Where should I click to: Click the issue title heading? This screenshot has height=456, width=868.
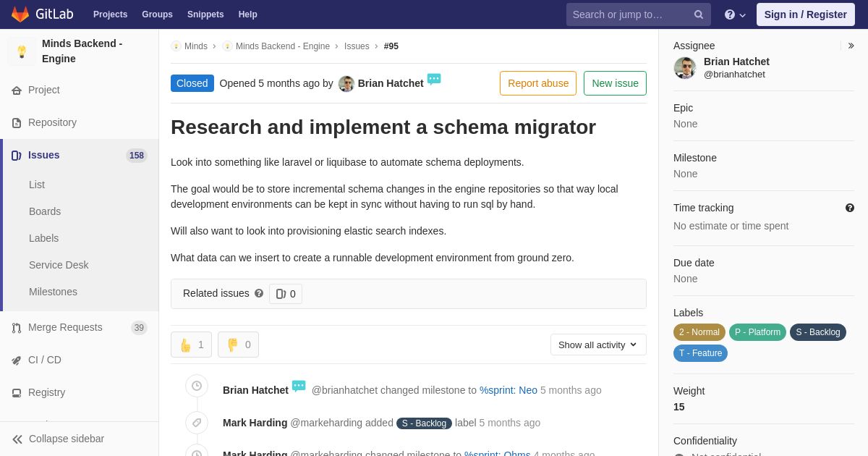pyautogui.click(x=383, y=127)
